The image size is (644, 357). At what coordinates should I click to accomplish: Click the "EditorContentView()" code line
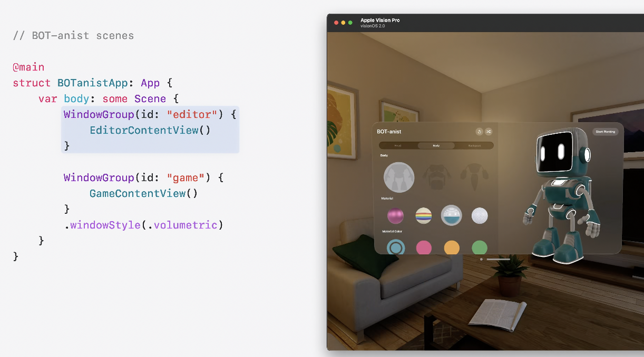click(x=150, y=130)
